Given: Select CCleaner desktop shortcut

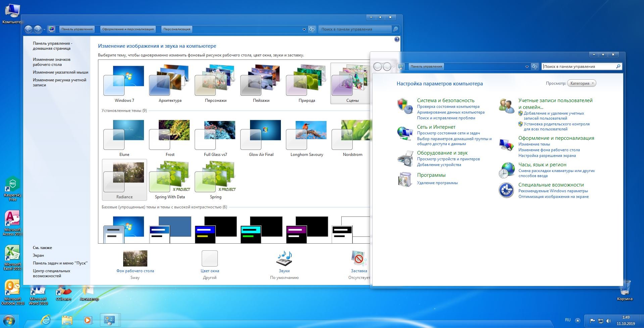Looking at the screenshot, I should click(x=63, y=293).
